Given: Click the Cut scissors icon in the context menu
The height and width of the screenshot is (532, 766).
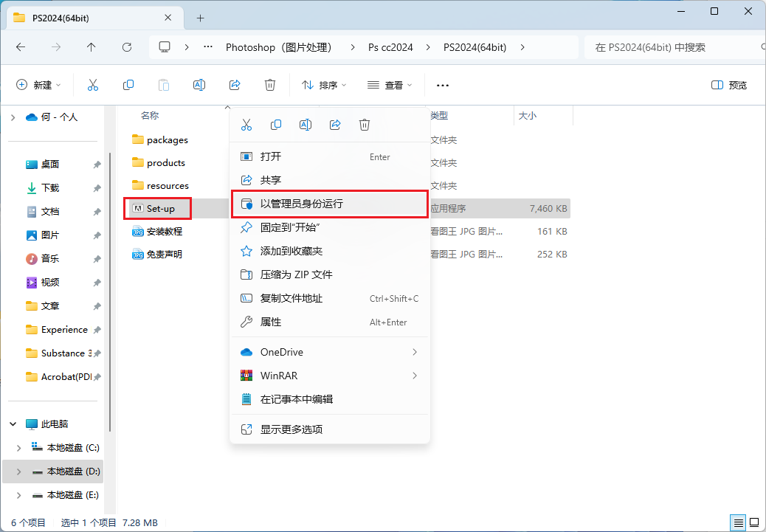Looking at the screenshot, I should (246, 125).
